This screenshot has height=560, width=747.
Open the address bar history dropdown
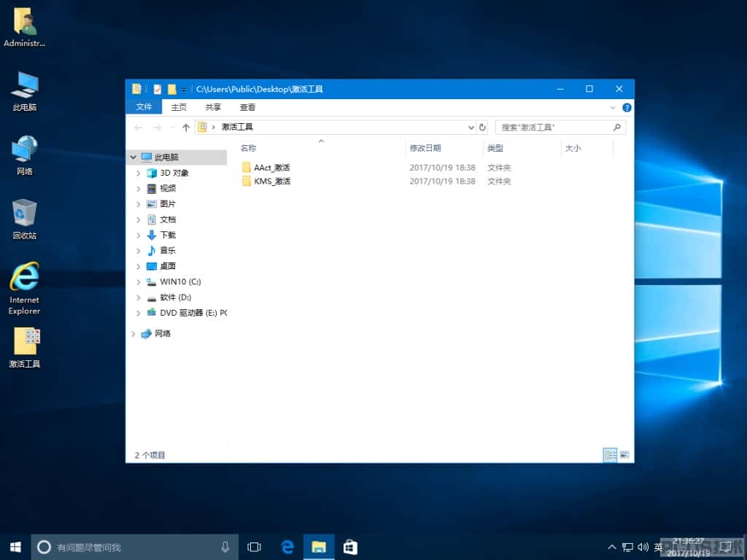471,127
